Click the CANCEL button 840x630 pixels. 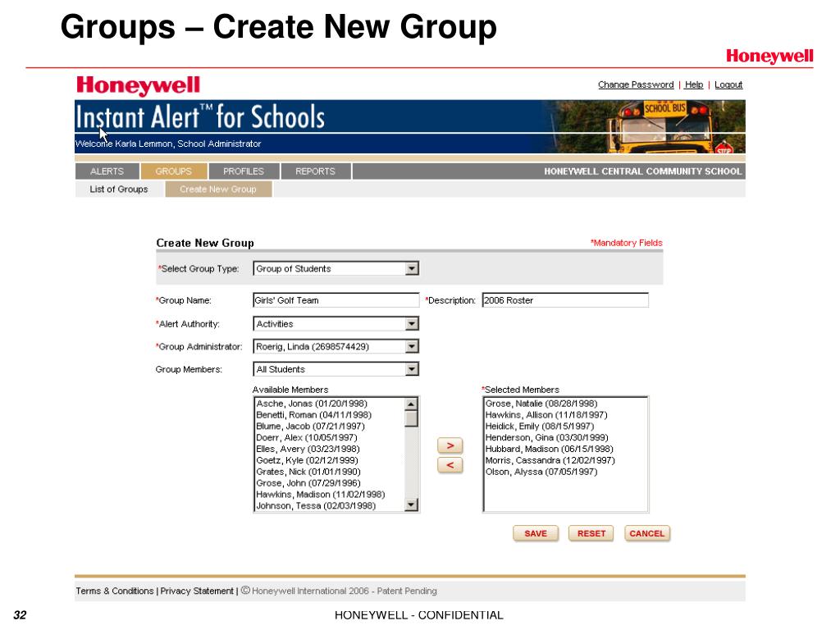(647, 533)
